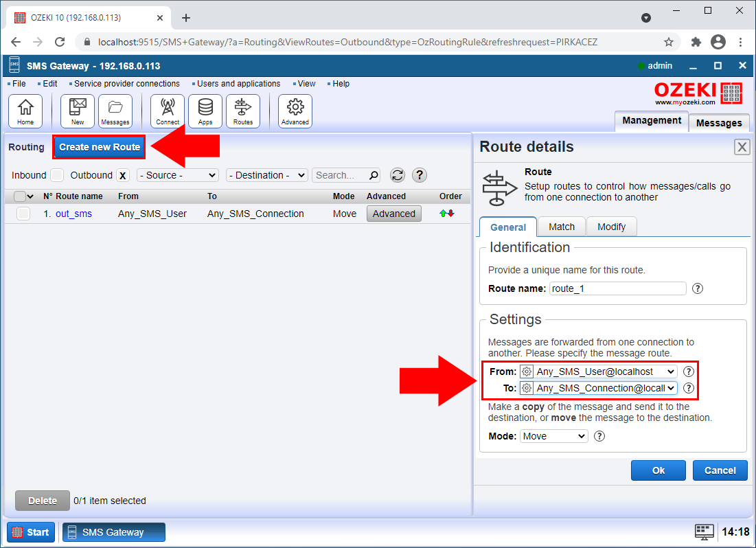Click the refresh routes list icon
This screenshot has height=548, width=756.
point(398,175)
